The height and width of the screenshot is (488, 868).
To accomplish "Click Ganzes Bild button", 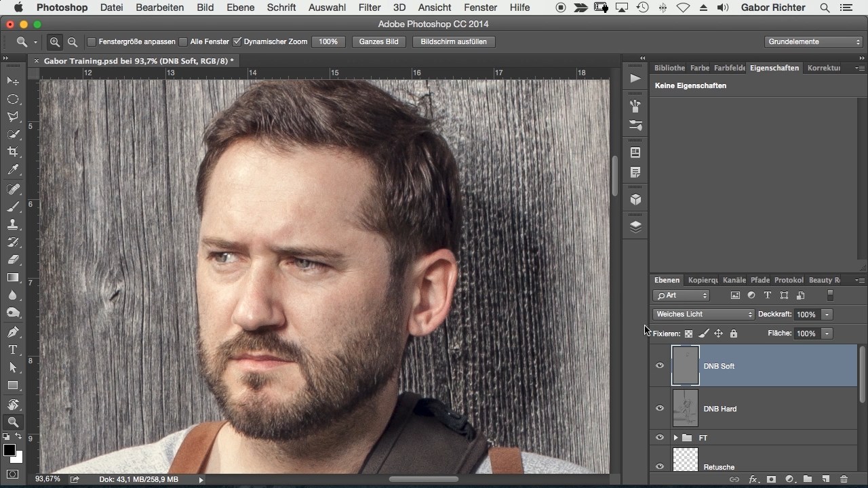I will [379, 41].
